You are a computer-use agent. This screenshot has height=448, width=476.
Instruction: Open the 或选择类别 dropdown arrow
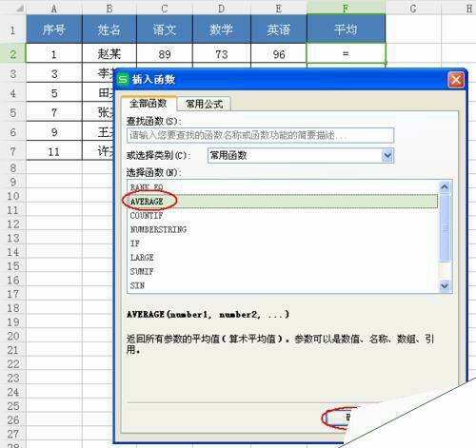pos(387,156)
